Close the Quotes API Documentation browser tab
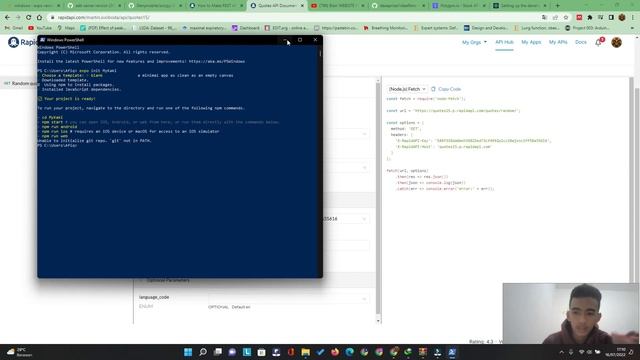The height and width of the screenshot is (360, 640). click(302, 6)
